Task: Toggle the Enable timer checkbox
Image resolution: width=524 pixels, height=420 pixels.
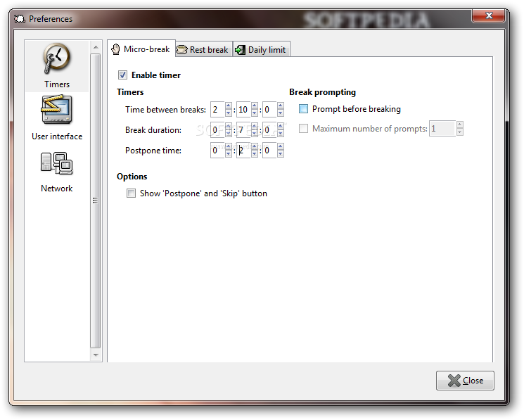Action: tap(122, 75)
